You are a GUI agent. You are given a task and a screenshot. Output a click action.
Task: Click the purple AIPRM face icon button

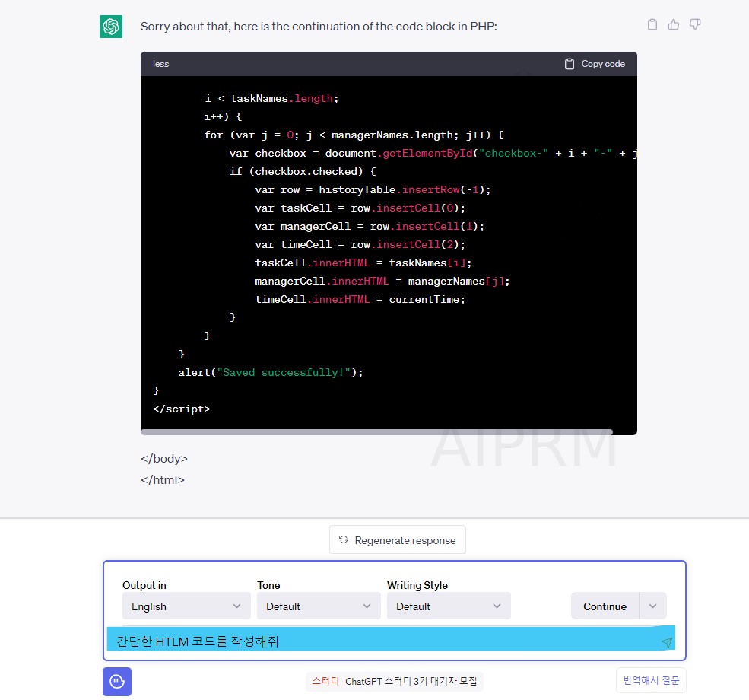pyautogui.click(x=117, y=682)
